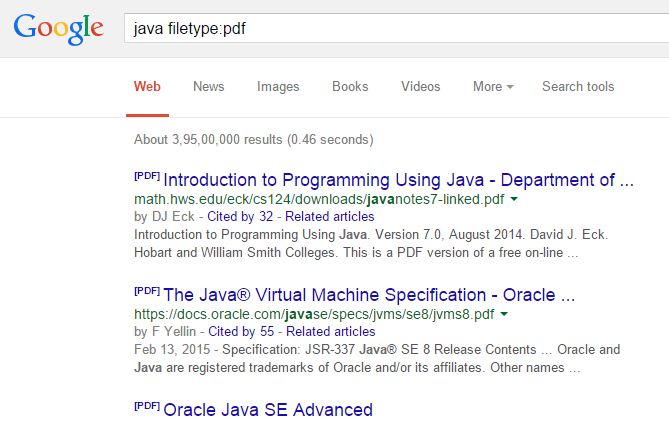Click the PDF tag beside Introduction to Programming
Image resolution: width=669 pixels, height=421 pixels.
pos(147,176)
